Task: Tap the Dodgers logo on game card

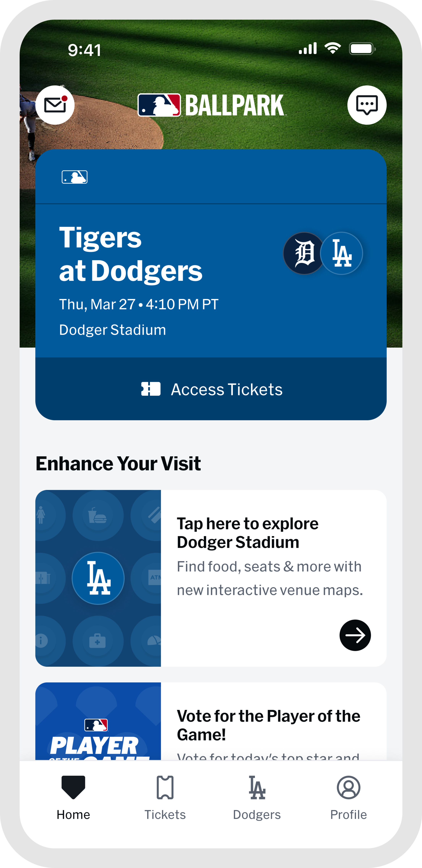Action: click(342, 253)
